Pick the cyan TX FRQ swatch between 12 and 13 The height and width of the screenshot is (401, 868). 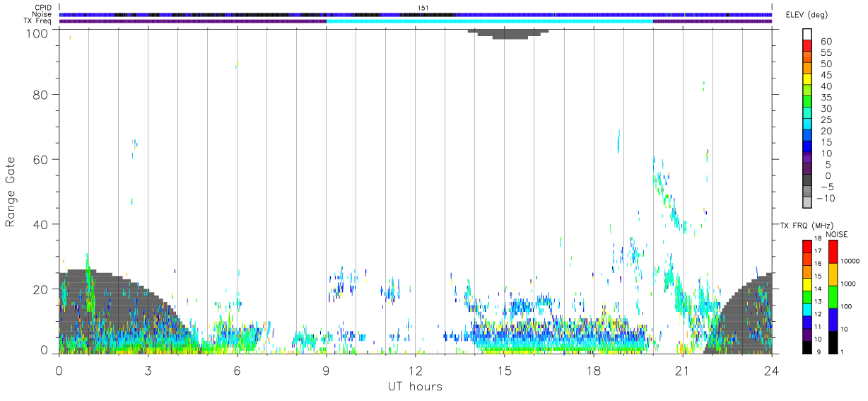(x=807, y=309)
